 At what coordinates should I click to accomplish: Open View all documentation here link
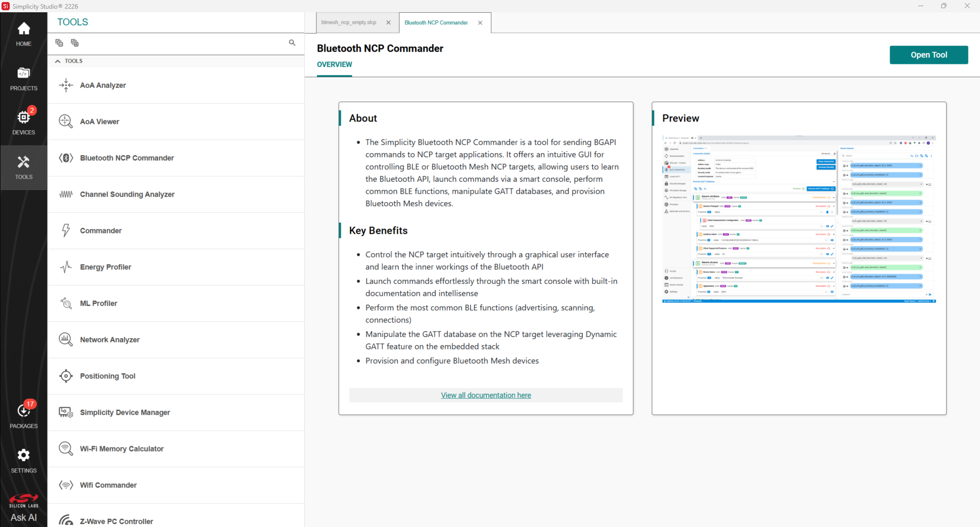pos(486,395)
